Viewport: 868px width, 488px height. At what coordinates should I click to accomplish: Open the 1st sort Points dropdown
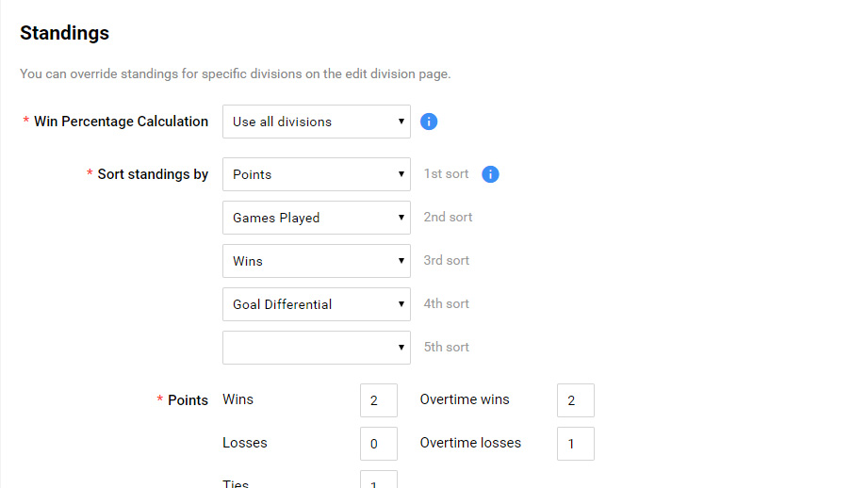click(316, 174)
